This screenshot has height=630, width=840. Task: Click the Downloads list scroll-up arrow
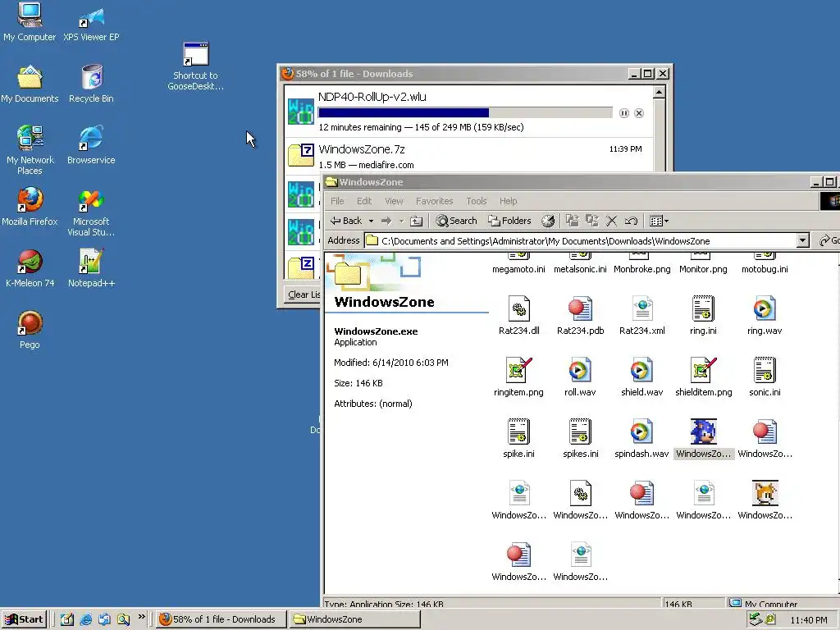click(659, 93)
